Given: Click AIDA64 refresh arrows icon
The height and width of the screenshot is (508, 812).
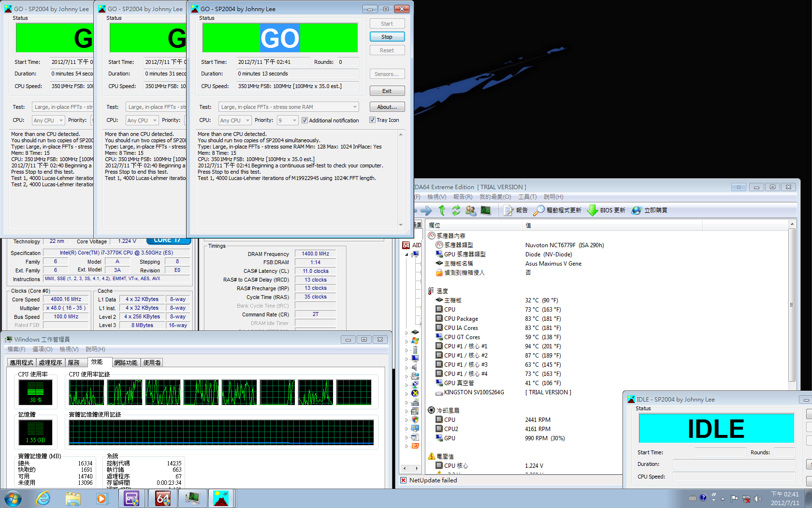Looking at the screenshot, I should 456,210.
